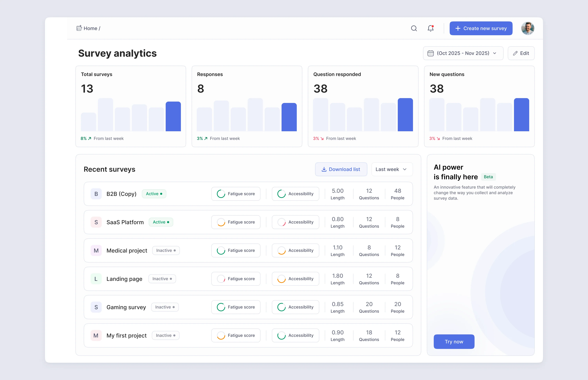Expand the chevron beside the date range
Image resolution: width=588 pixels, height=380 pixels.
(x=495, y=53)
